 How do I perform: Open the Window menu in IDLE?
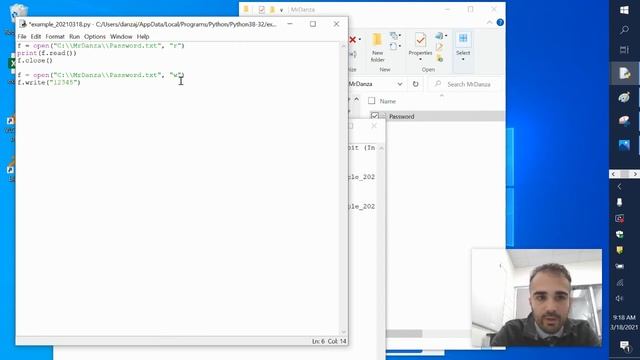pos(121,37)
